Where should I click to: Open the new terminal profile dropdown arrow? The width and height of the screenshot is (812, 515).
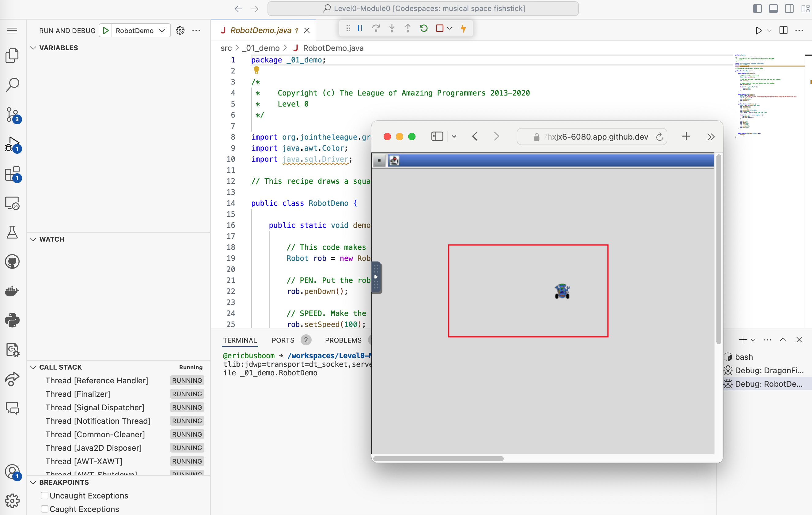(753, 340)
